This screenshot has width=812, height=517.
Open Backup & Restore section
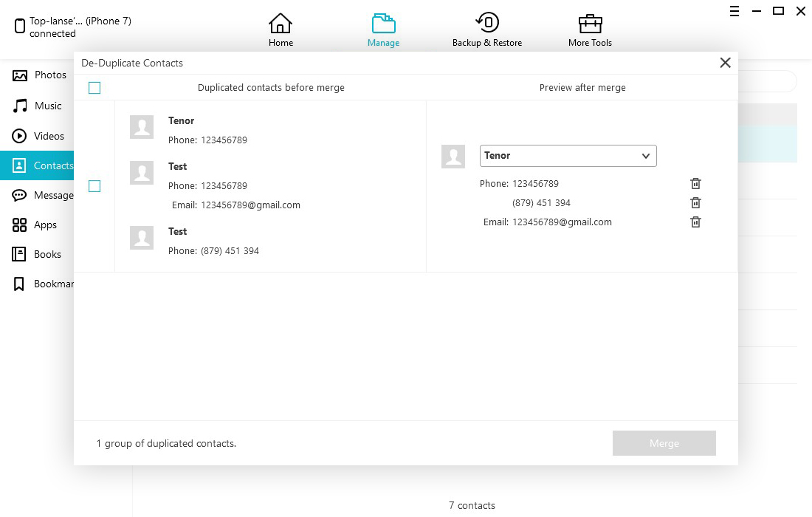[x=486, y=30]
